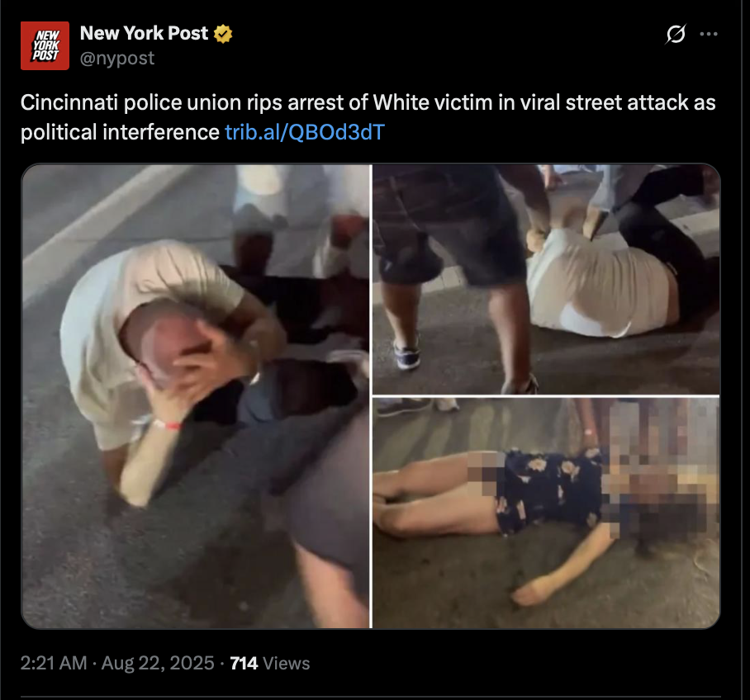Follow the trib.al/QBOd3dT article link

[x=305, y=132]
